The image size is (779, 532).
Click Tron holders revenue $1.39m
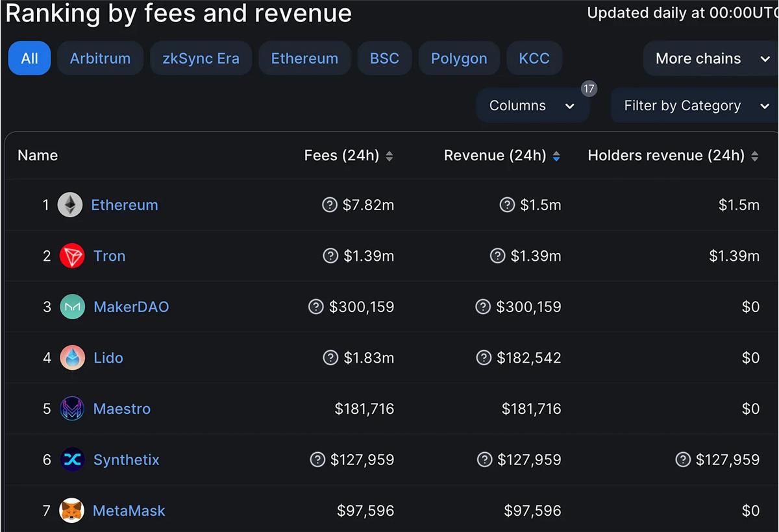point(734,256)
